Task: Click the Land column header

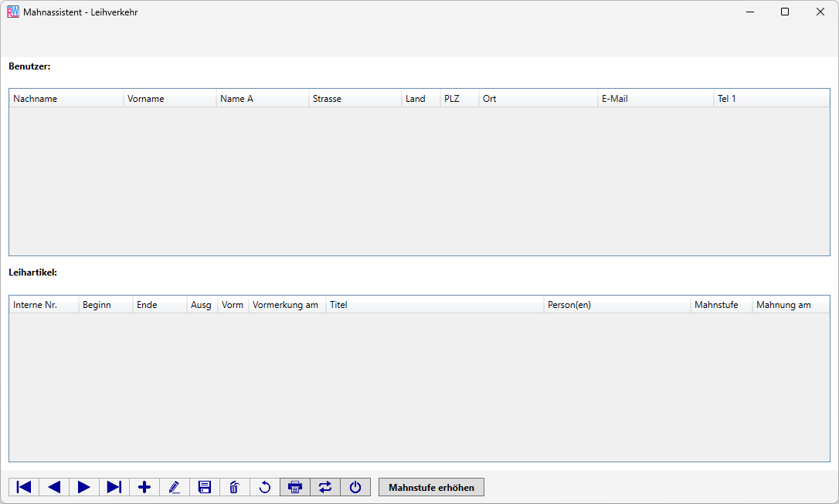Action: (x=421, y=98)
